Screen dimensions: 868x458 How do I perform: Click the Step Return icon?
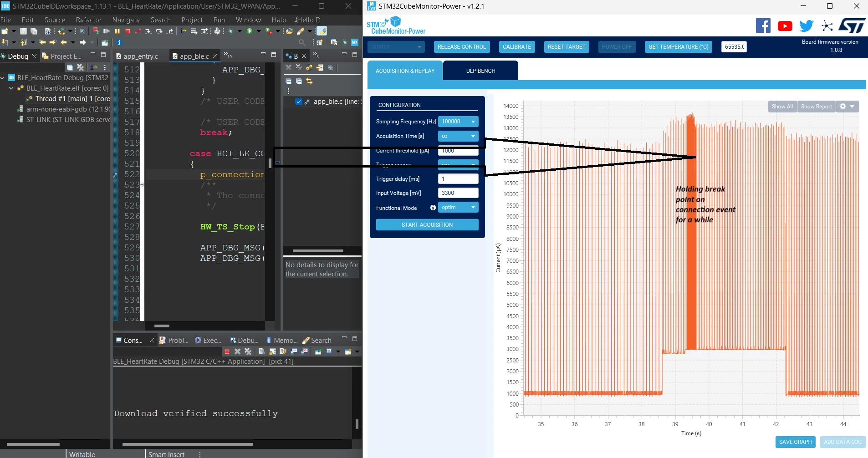click(x=170, y=31)
